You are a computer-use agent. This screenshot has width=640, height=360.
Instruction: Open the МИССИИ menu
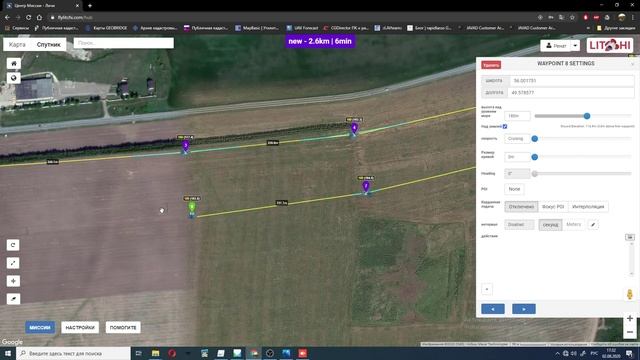[x=40, y=327]
